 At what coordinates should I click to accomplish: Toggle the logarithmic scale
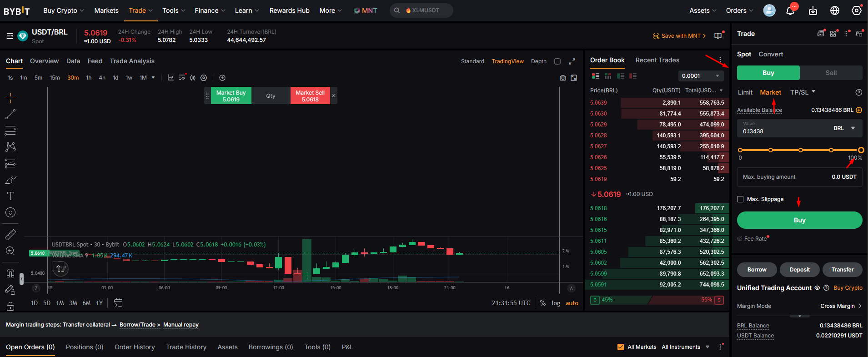click(556, 303)
